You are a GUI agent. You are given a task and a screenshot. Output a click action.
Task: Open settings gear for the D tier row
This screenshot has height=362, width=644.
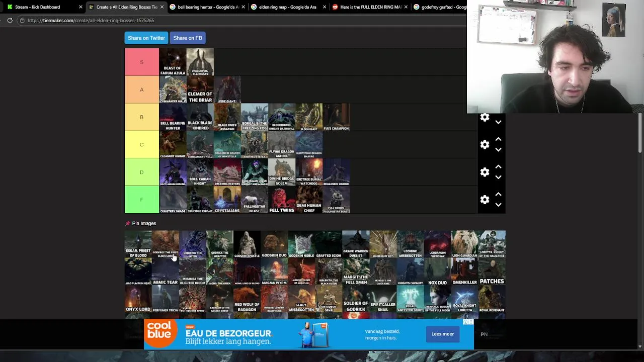[485, 172]
